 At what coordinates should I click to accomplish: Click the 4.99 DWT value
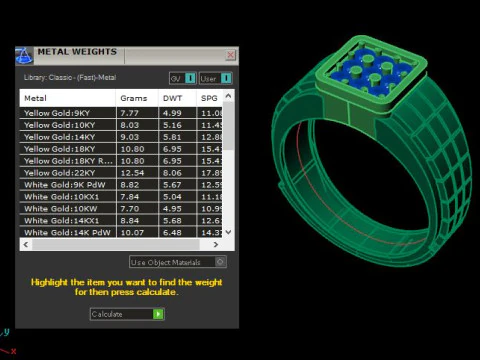[172, 113]
